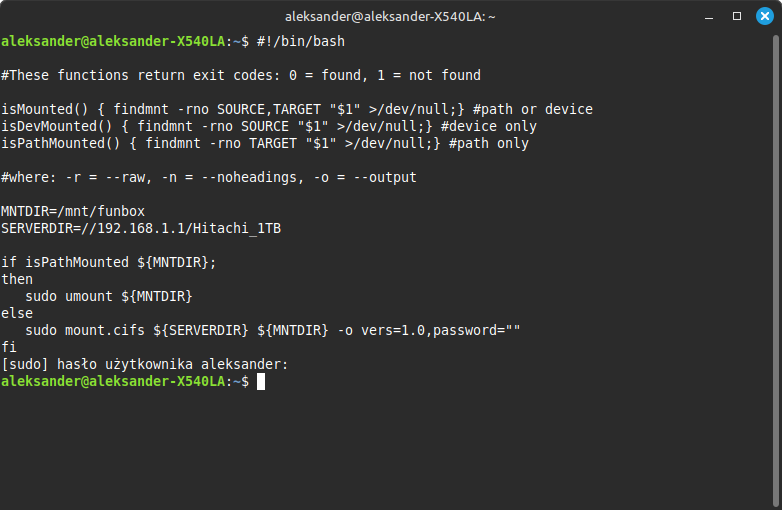Click the 'else' keyword line

[x=17, y=314]
